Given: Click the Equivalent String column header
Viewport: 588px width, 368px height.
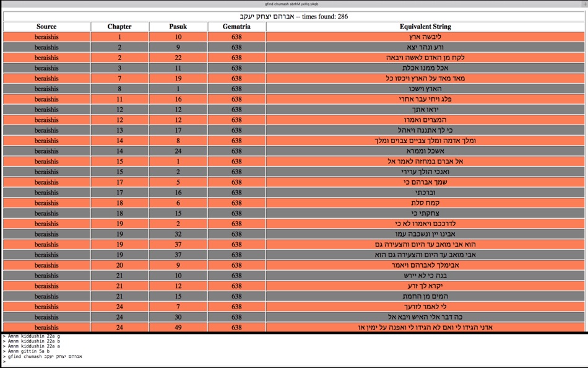Looking at the screenshot, I should [425, 27].
